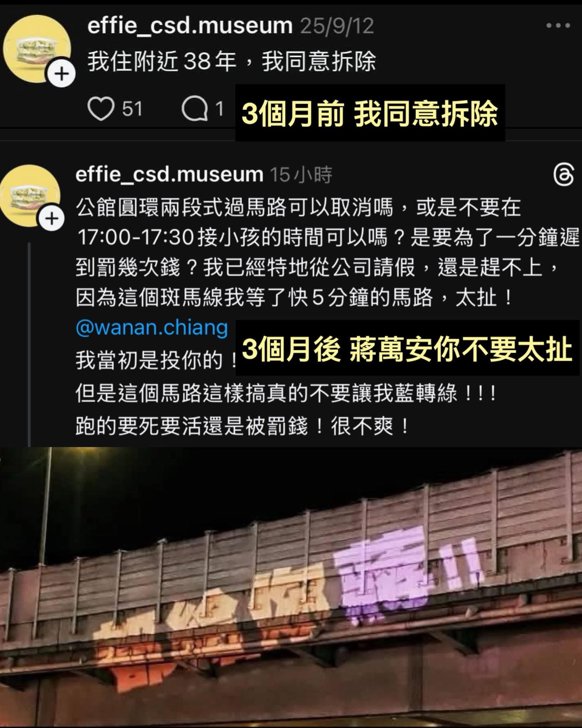This screenshot has height=728, width=582.
Task: View the 25/9/12 post timestamp
Action: (x=337, y=26)
